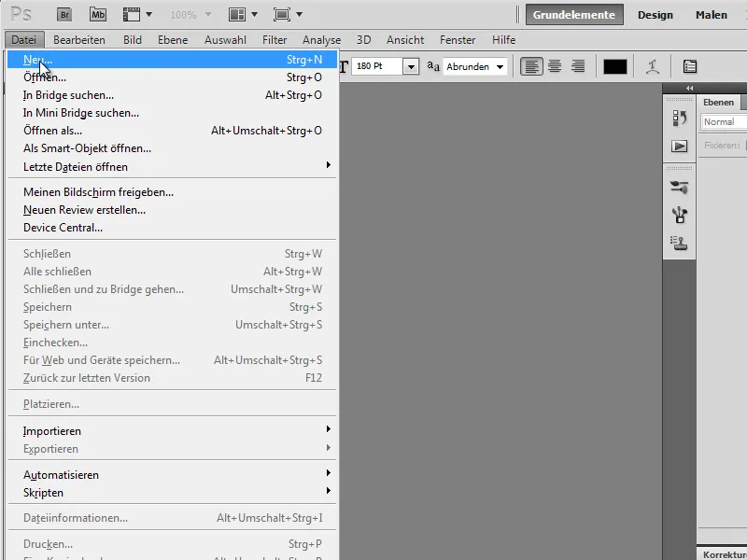The width and height of the screenshot is (747, 560).
Task: Select Neuen Review erstellen...
Action: click(173, 210)
